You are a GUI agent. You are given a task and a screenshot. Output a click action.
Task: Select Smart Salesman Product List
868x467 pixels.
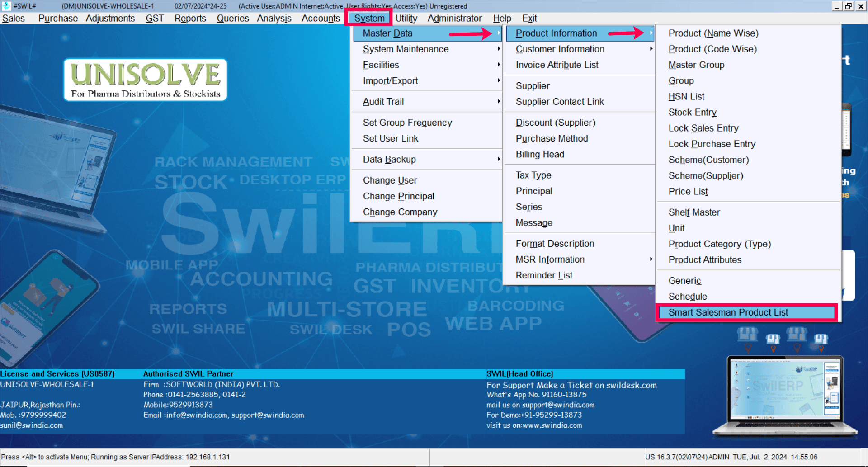[x=747, y=312]
